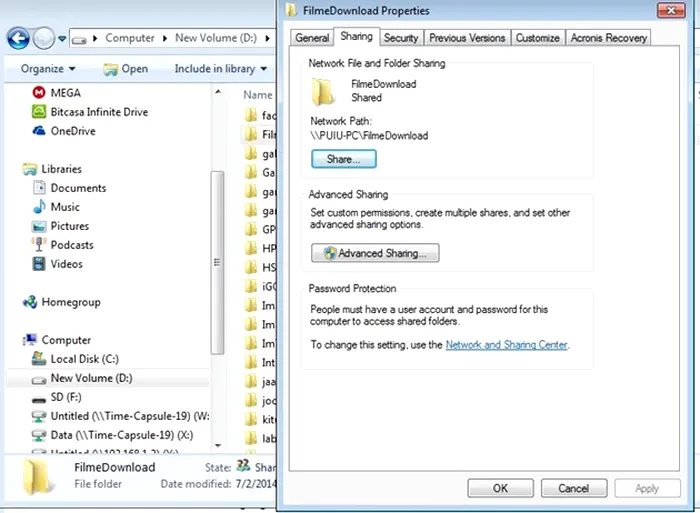This screenshot has height=513, width=700.
Task: Select Computer in the navigation pane
Action: [x=57, y=340]
